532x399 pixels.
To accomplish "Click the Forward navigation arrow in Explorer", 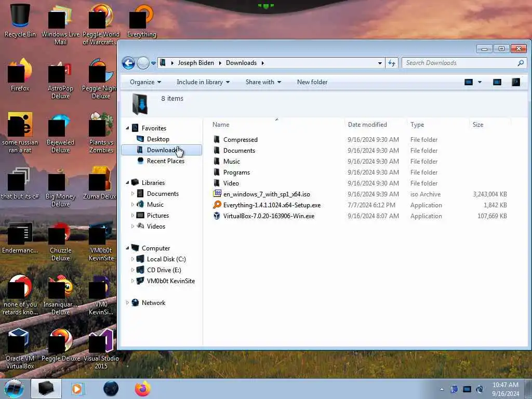I will 143,63.
